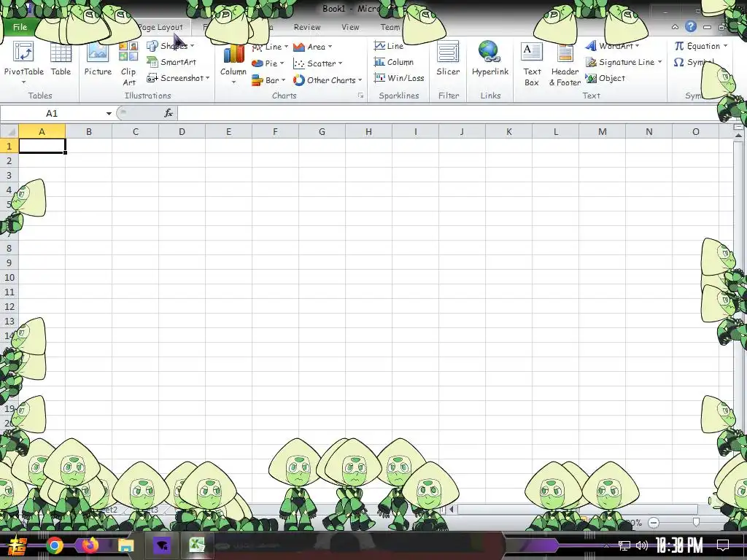Switch to the View tab

[350, 27]
